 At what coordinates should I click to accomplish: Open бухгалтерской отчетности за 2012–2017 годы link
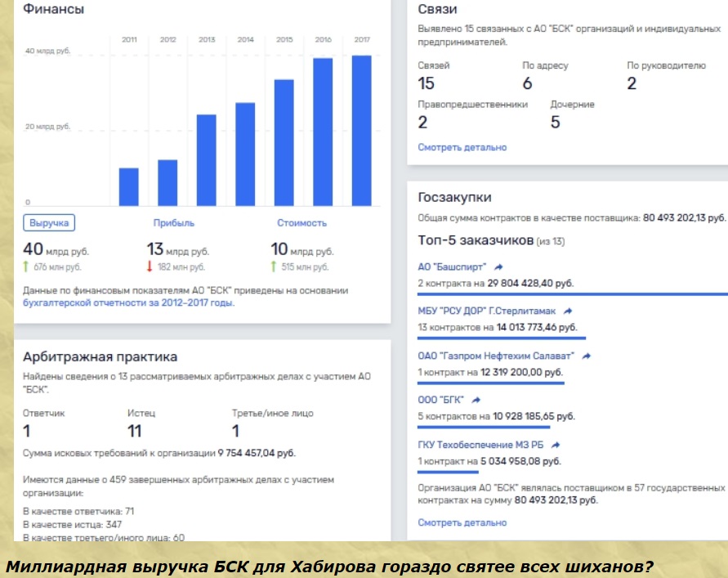pos(128,302)
